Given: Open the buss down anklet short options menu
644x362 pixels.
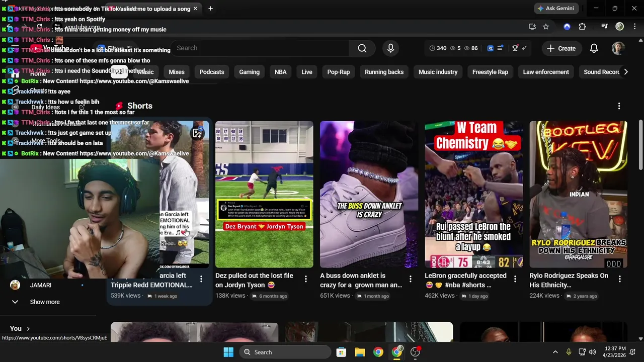Looking at the screenshot, I should pyautogui.click(x=410, y=279).
